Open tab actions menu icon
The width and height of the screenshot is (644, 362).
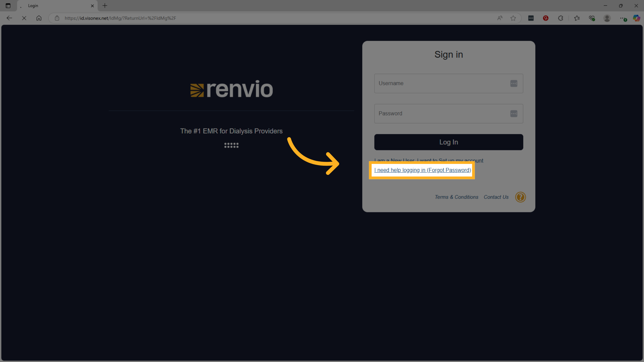8,6
